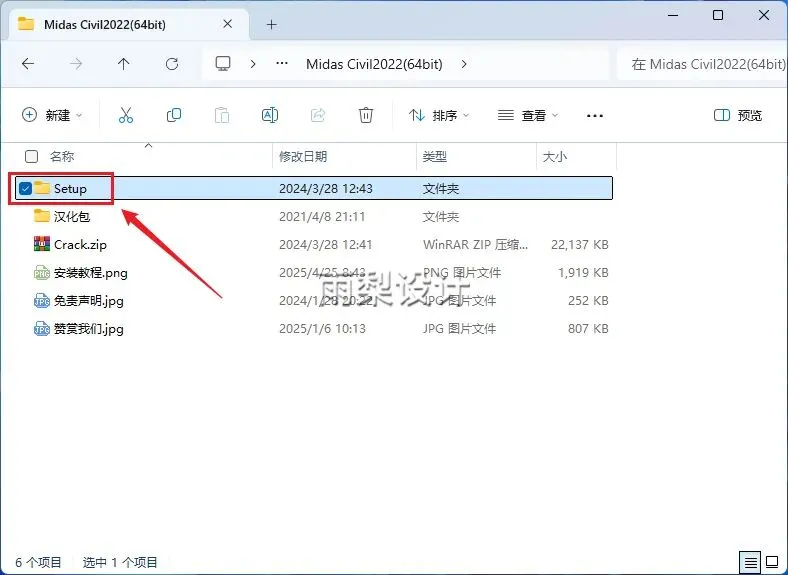The height and width of the screenshot is (575, 788).
Task: Go back with the left arrow
Action: [x=28, y=64]
